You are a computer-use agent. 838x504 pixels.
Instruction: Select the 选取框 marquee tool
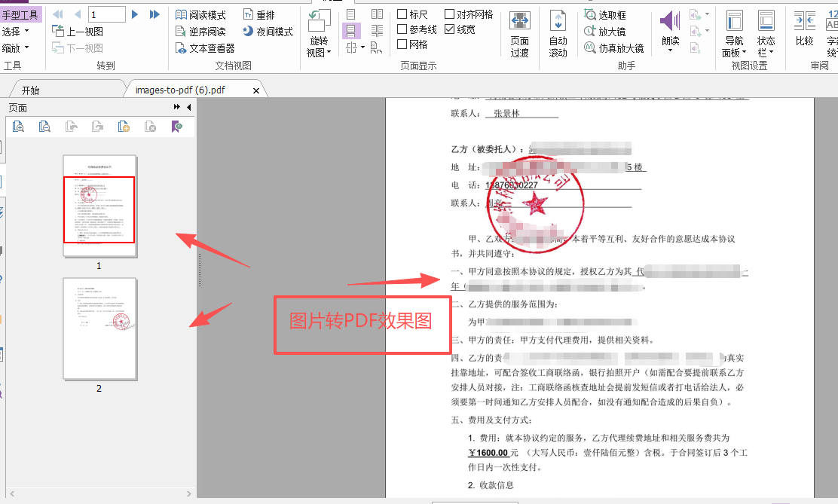point(605,15)
